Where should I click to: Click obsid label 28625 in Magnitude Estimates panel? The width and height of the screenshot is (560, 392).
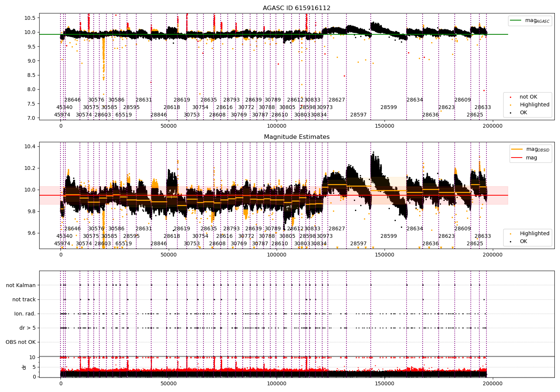(x=475, y=244)
